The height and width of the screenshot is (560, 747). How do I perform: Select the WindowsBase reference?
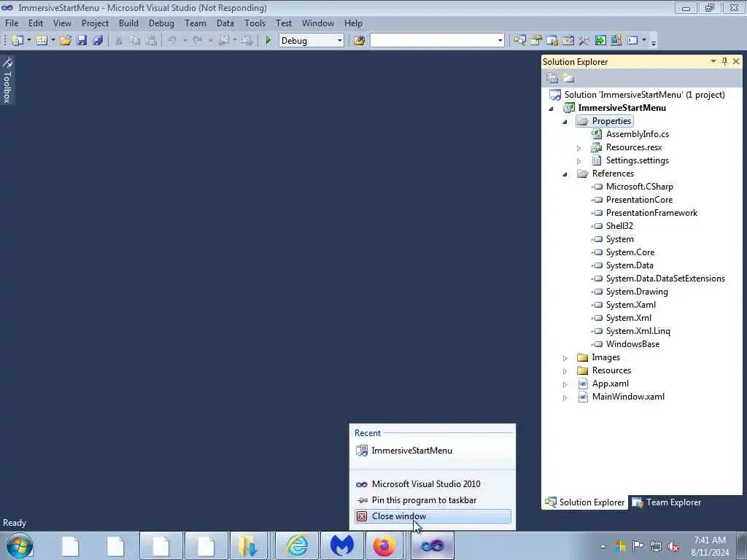[x=632, y=344]
